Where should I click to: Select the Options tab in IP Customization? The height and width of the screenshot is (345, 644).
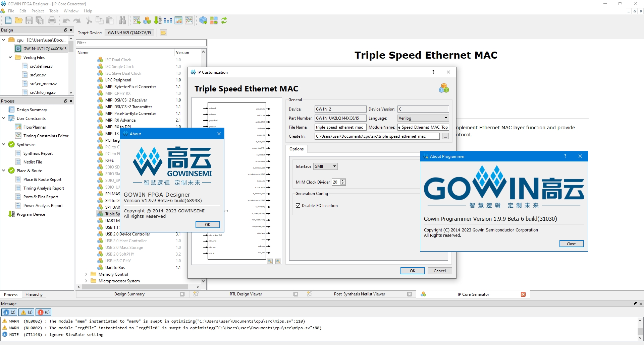297,149
